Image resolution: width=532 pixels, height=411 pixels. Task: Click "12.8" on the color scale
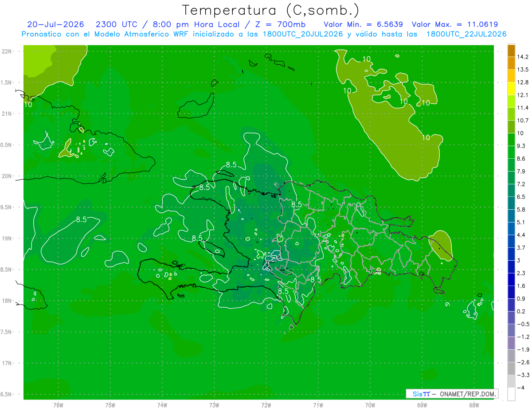pos(523,82)
